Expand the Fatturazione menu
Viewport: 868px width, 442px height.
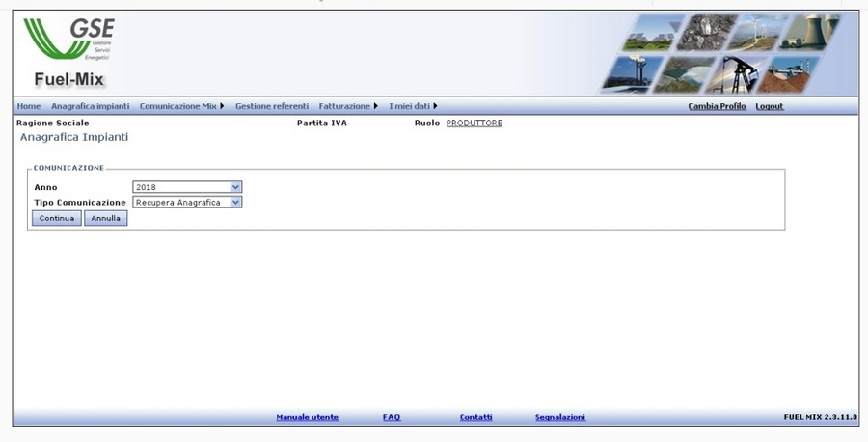point(347,106)
